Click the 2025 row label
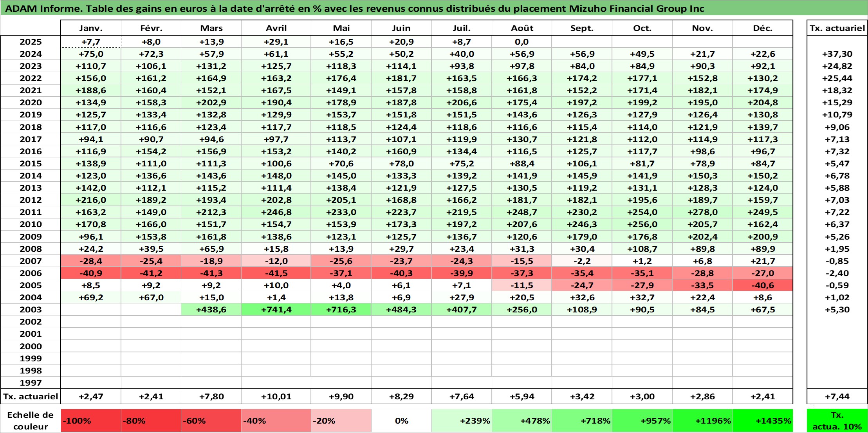This screenshot has width=868, height=433. pos(31,42)
